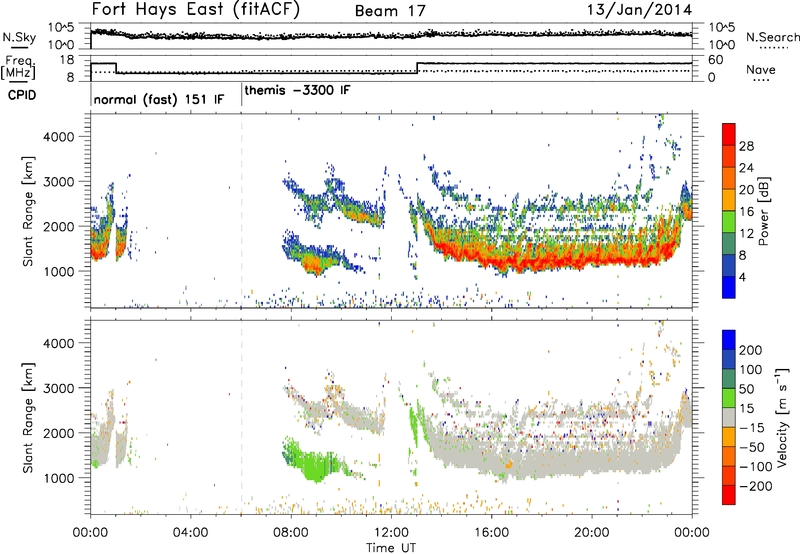Screen dimensions: 800x554
Task: Click the red Velocity segment below -200
Action: tap(729, 495)
